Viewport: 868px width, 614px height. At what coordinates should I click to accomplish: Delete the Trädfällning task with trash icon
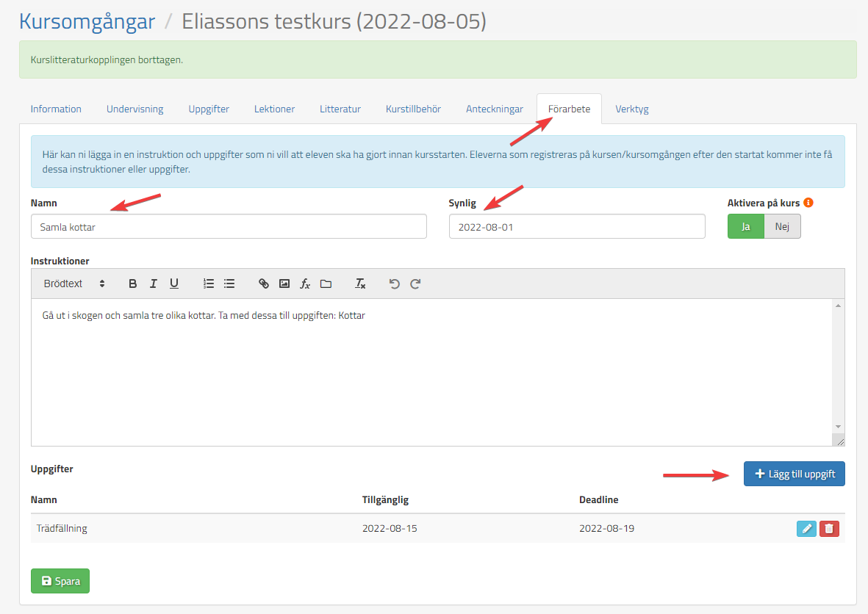click(x=829, y=528)
